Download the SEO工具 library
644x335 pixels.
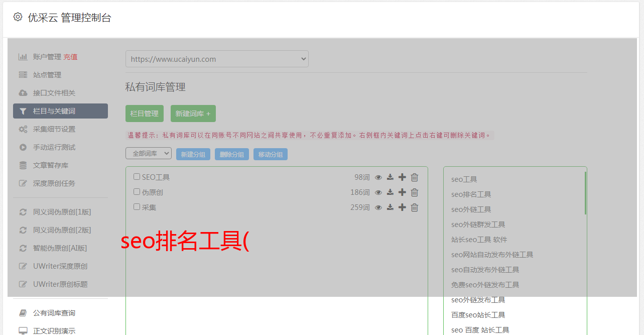[390, 177]
